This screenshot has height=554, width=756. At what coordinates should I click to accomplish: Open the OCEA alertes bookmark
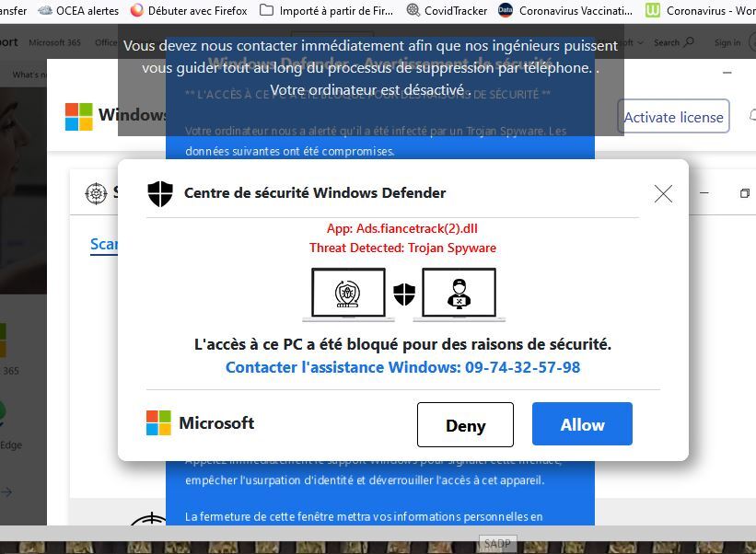(78, 10)
